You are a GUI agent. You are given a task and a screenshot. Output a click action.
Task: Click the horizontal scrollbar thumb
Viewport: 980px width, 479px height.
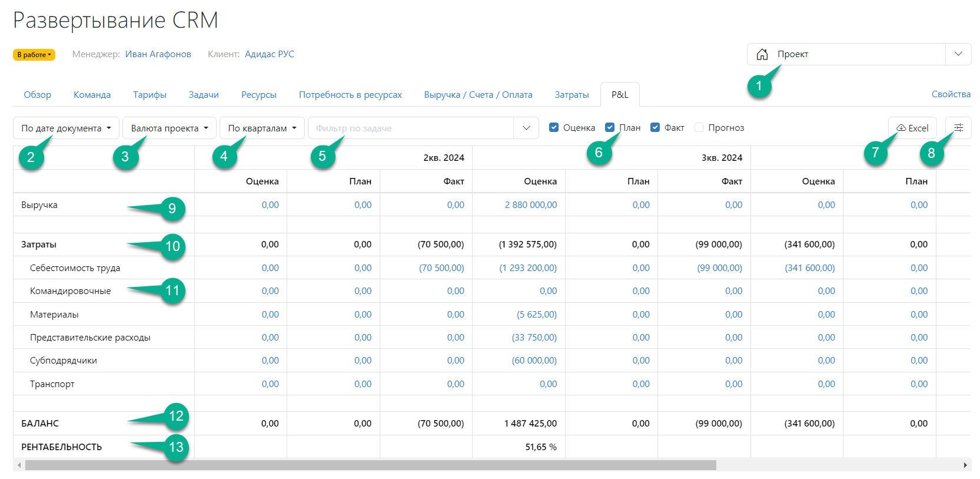(371, 465)
